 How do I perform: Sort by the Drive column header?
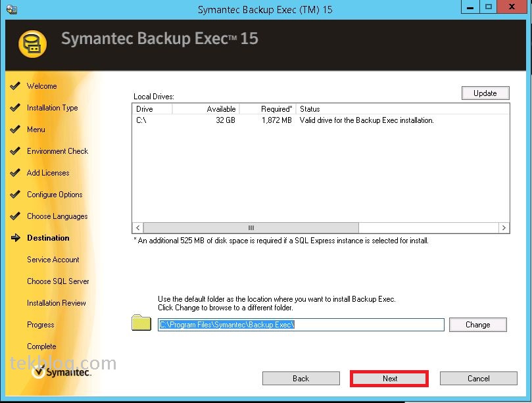[153, 109]
